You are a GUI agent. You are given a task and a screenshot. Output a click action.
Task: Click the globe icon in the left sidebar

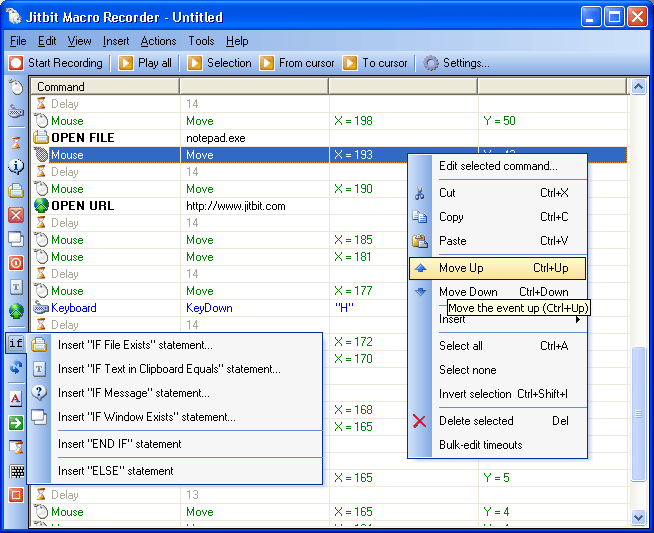click(x=16, y=311)
